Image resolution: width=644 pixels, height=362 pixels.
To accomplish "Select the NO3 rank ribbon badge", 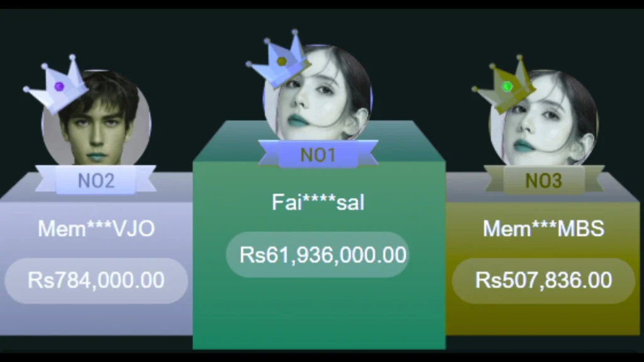I will 544,180.
